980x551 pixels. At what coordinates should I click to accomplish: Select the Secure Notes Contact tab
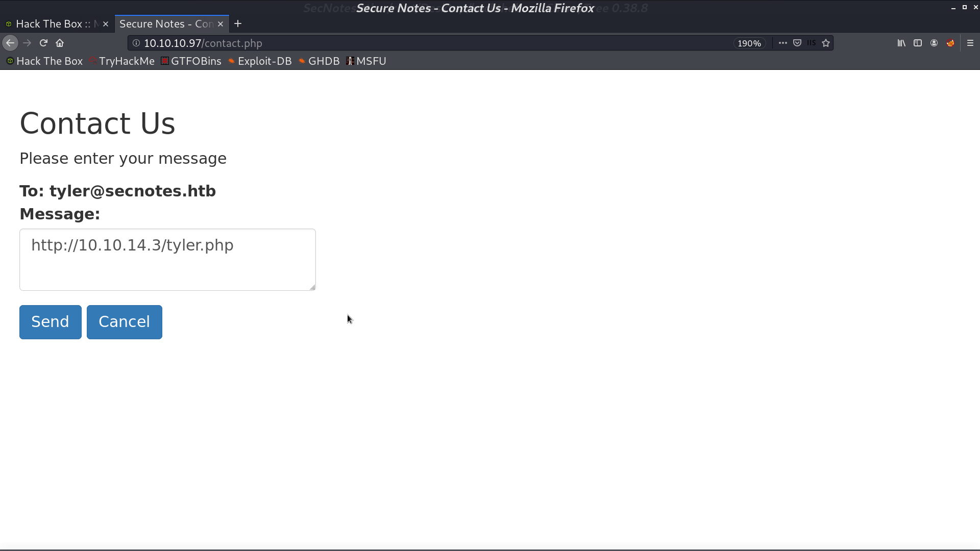tap(172, 24)
